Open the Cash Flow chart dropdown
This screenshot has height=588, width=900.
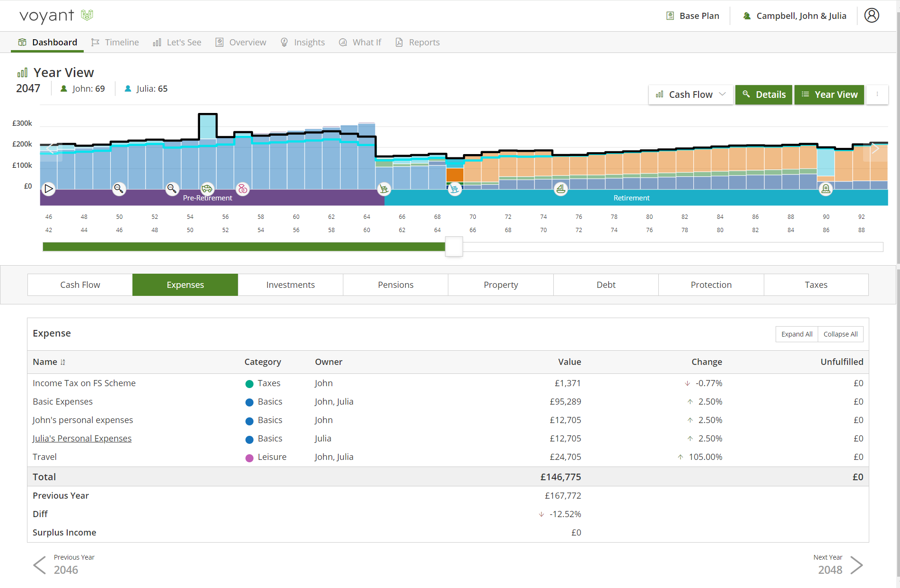pos(690,95)
